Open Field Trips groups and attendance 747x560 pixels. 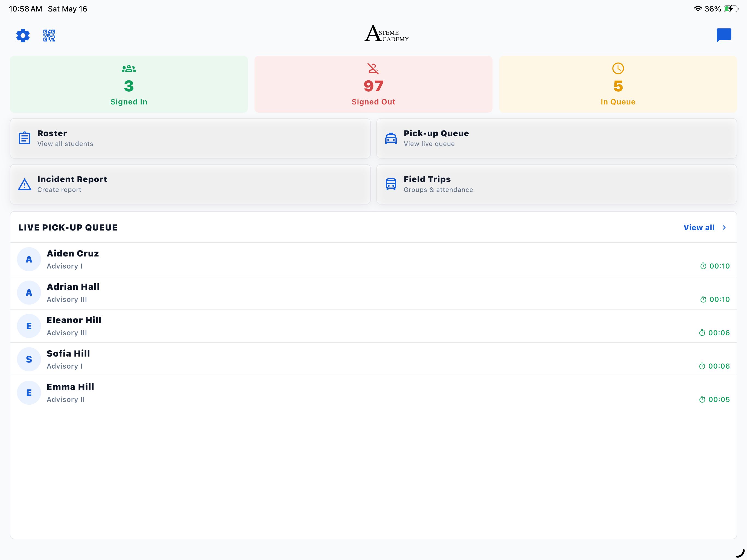(556, 184)
